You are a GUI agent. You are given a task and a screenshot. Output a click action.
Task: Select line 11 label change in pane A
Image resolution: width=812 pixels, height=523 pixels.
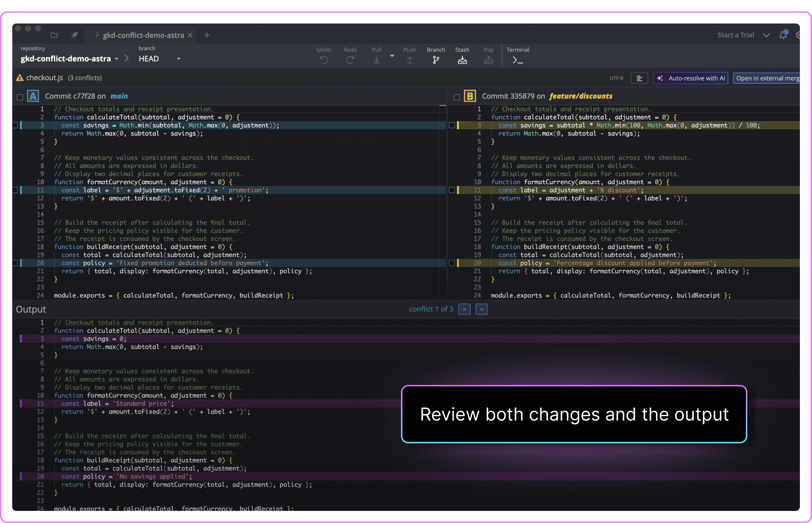click(x=15, y=190)
